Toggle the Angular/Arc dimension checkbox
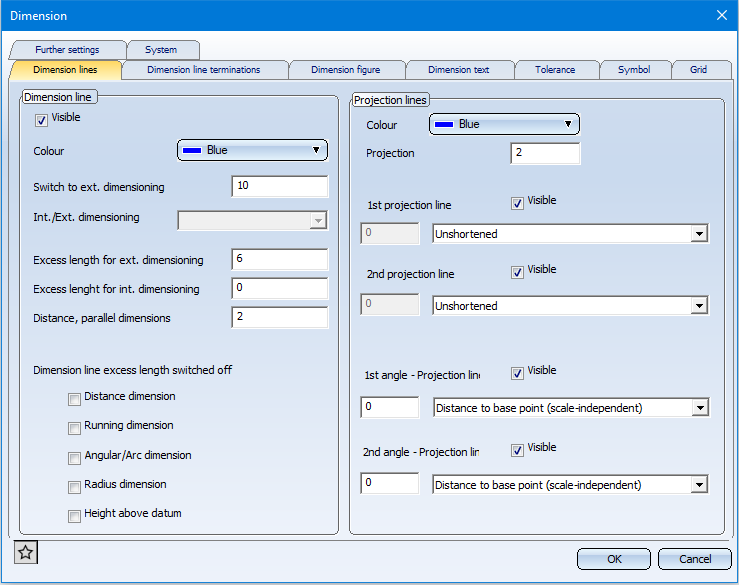 [75, 458]
